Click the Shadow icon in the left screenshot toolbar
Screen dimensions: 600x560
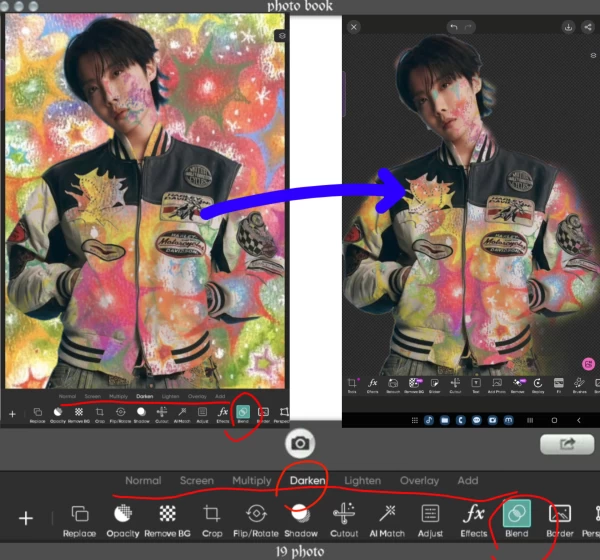[141, 414]
